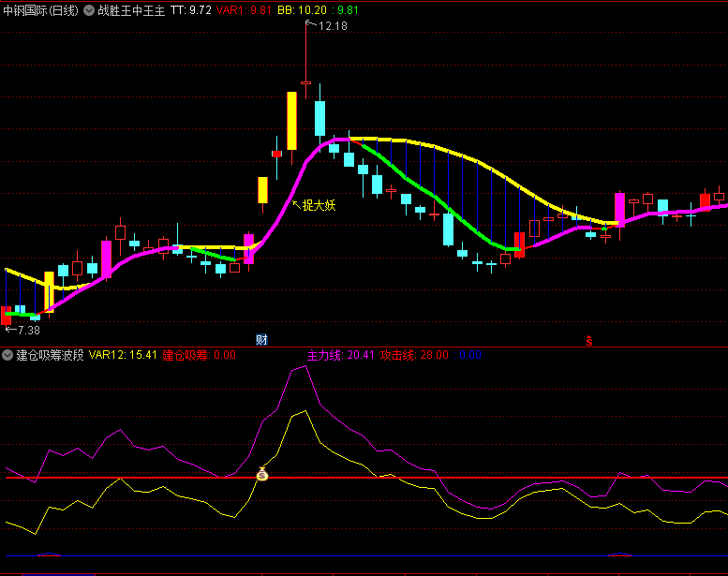Select the tall yellow candlestick below the 12.18 high
Viewport: 728px width, 576px height.
pyautogui.click(x=291, y=121)
